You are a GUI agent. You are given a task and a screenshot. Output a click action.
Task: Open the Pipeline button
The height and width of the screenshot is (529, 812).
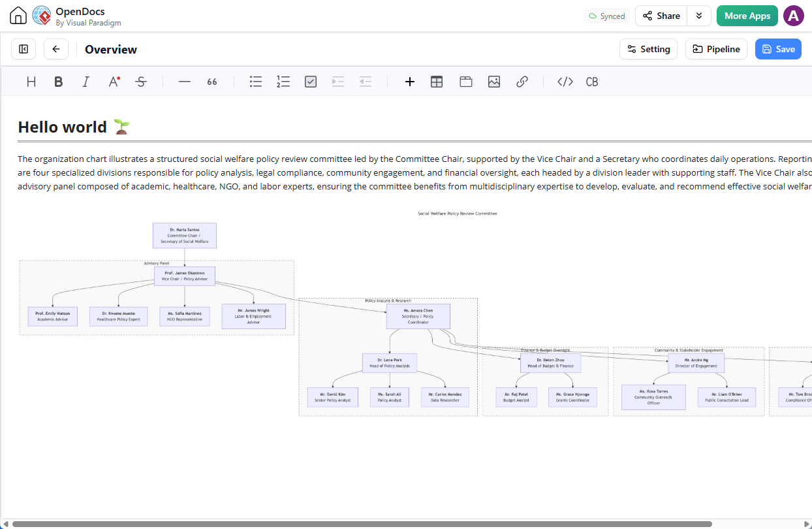[716, 49]
